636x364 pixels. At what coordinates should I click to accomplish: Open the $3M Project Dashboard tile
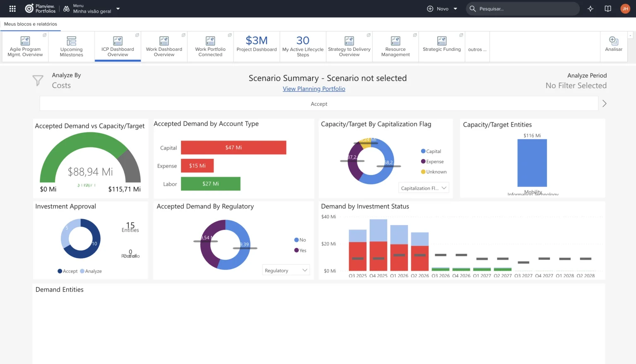click(x=257, y=47)
